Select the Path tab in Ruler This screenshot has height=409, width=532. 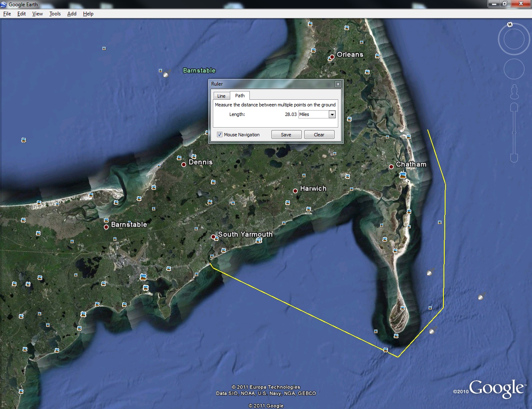tap(240, 96)
